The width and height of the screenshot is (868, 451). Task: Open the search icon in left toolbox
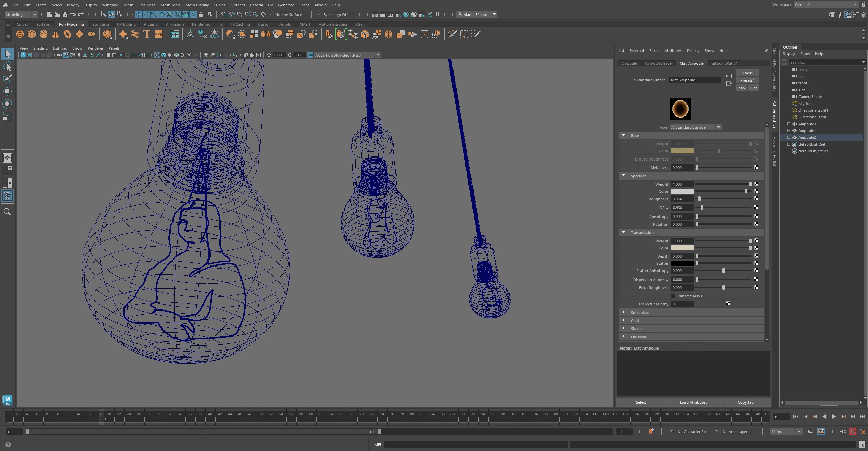(7, 212)
